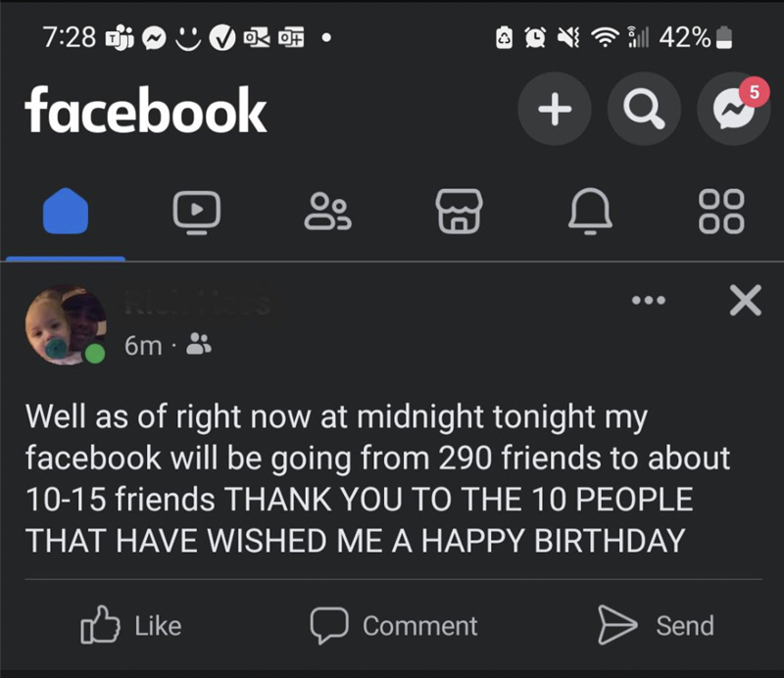Open the Marketplace tab
This screenshot has height=678, width=784.
tap(459, 210)
